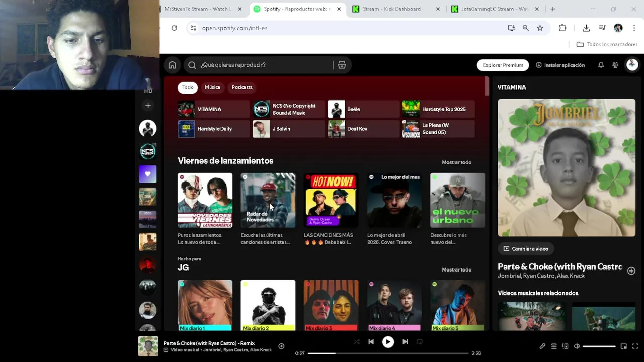The height and width of the screenshot is (362, 644).
Task: Toggle the miniplayer icon
Action: pos(624,346)
